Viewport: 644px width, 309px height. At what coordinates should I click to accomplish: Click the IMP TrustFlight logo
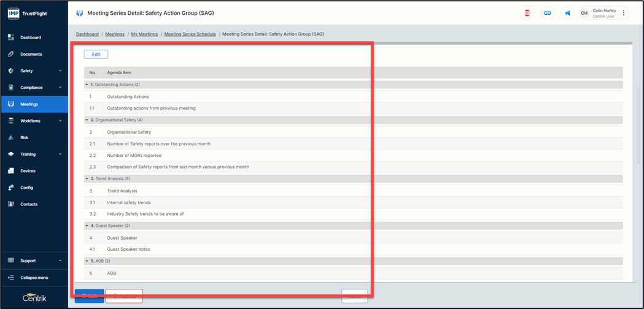pos(27,13)
